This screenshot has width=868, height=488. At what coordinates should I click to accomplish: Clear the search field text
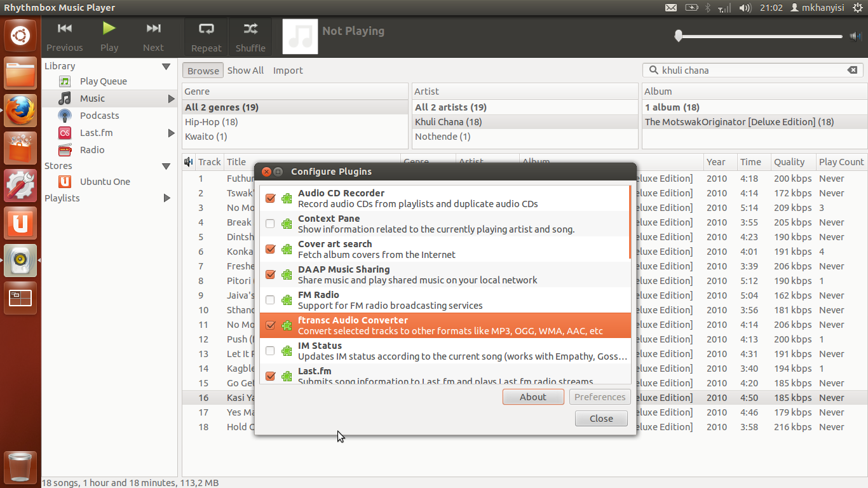coord(853,71)
